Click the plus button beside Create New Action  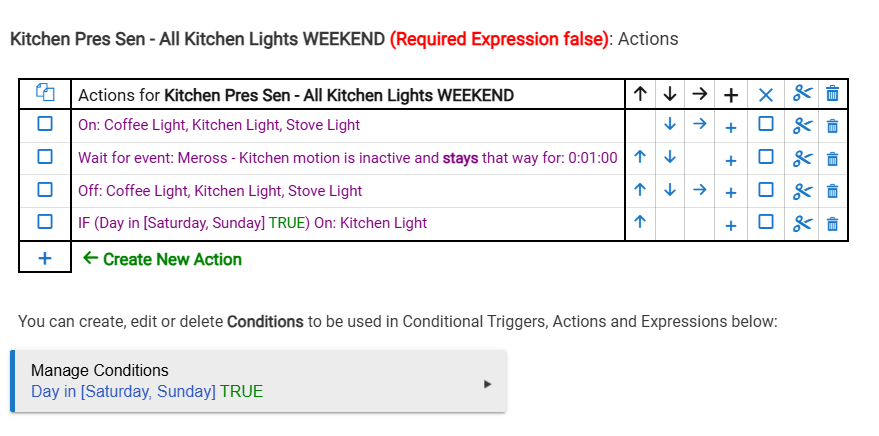(45, 258)
